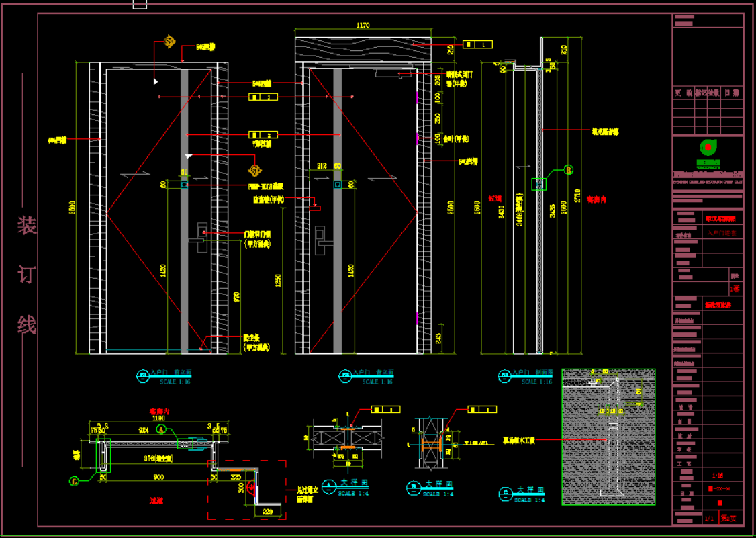Image resolution: width=756 pixels, height=538 pixels.
Task: Click the first yellow tag between door elevations
Action: (263, 97)
